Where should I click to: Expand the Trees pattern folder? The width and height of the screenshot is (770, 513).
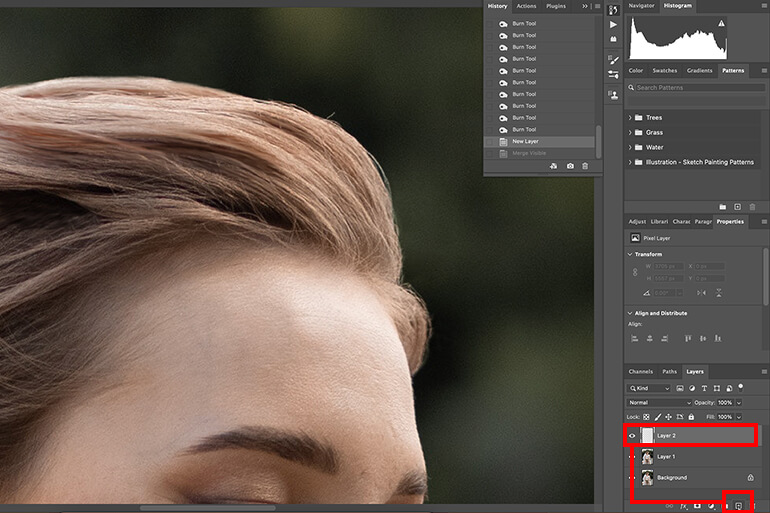click(x=630, y=118)
